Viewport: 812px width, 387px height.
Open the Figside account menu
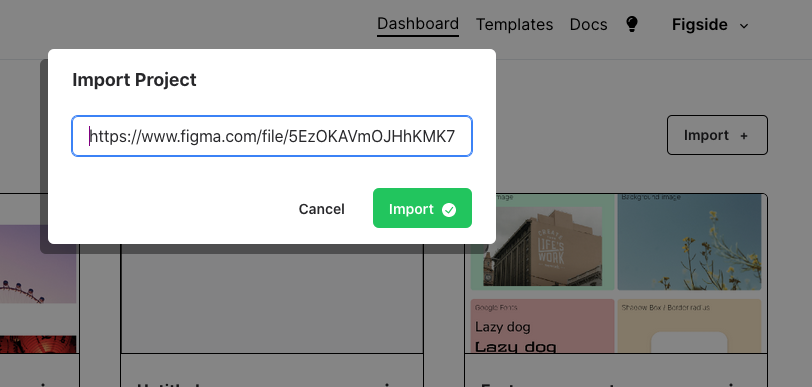pos(710,25)
